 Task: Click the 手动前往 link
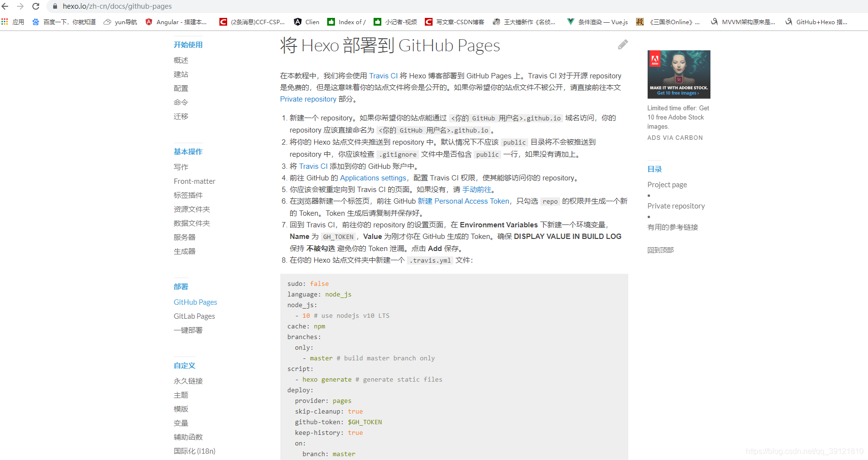[x=477, y=190]
